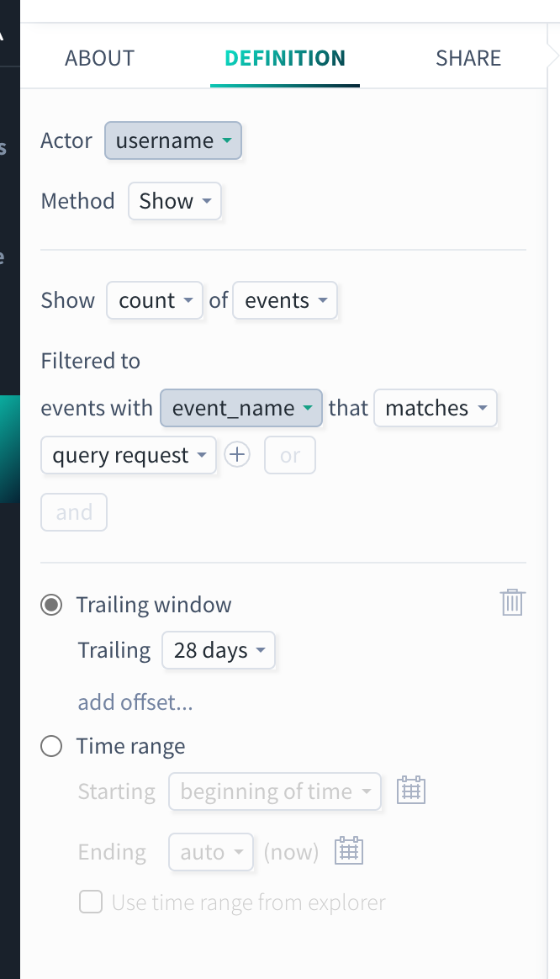Click the add offset... link
560x979 pixels.
(135, 701)
